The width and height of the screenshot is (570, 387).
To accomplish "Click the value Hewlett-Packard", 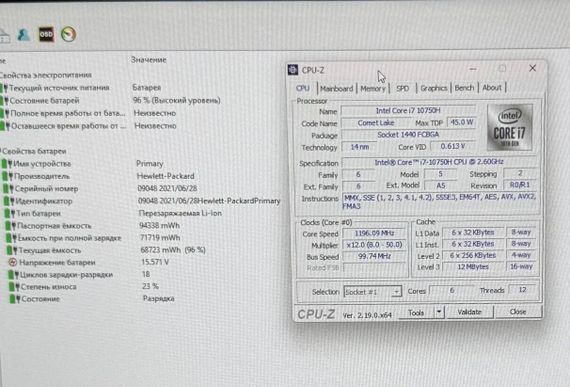I will tap(166, 176).
